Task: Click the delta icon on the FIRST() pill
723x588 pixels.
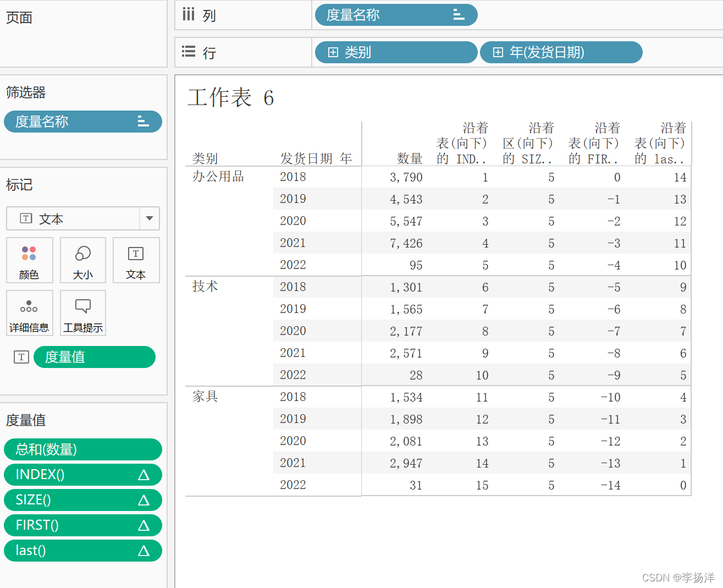Action: coord(144,525)
